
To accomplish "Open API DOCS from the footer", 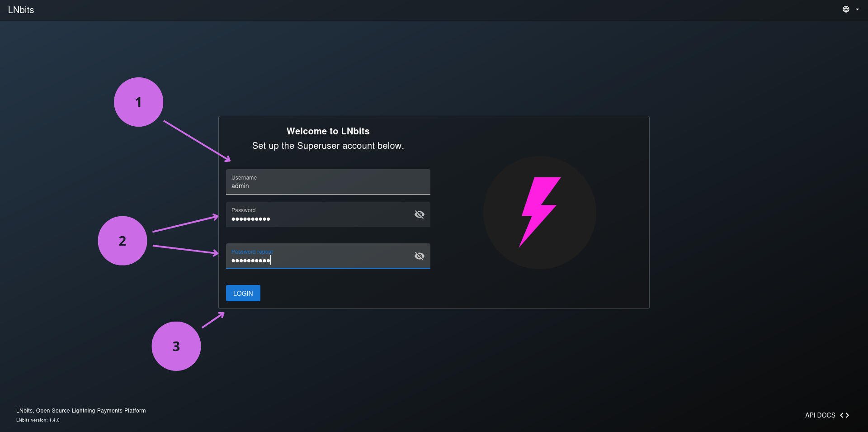I will point(820,415).
